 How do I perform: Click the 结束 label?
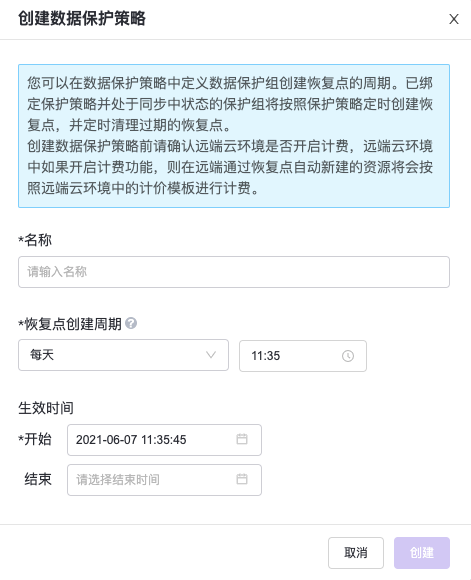click(x=38, y=479)
